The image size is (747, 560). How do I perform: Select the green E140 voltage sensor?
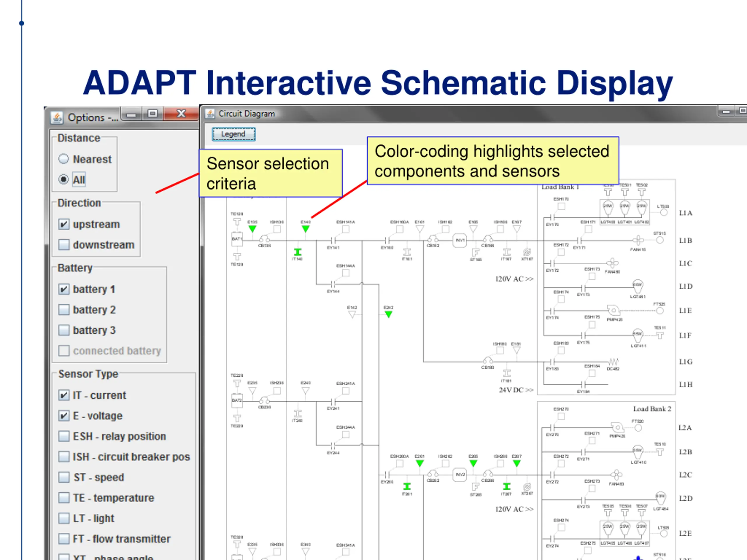(305, 229)
